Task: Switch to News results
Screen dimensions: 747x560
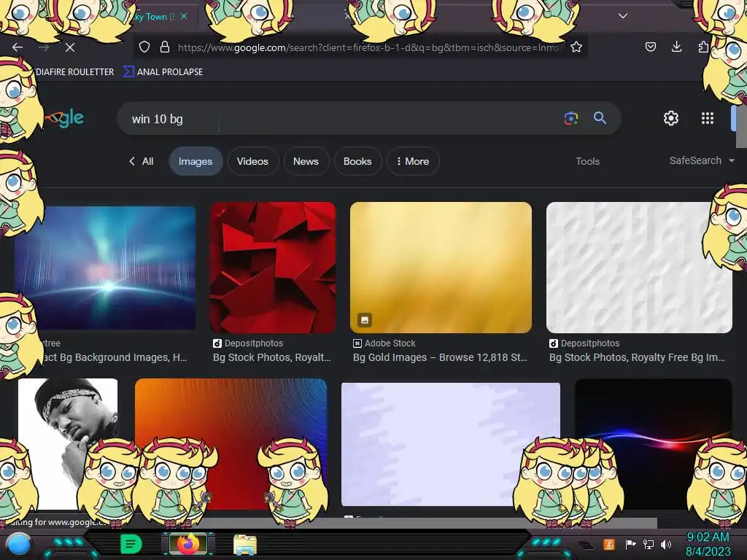Action: [306, 161]
